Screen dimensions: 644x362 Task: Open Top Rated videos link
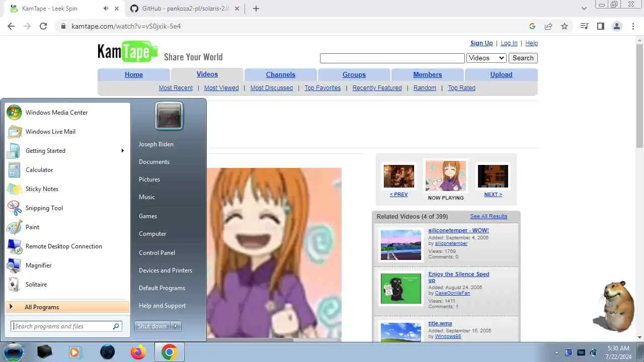(461, 88)
